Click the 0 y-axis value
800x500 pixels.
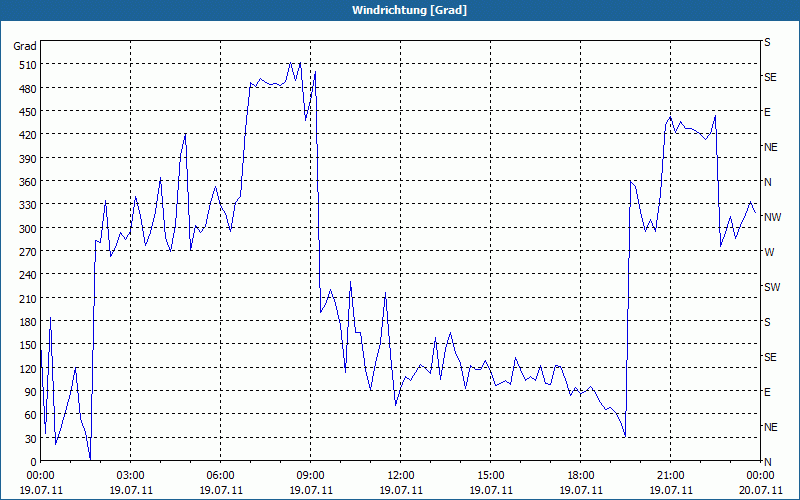[34, 462]
